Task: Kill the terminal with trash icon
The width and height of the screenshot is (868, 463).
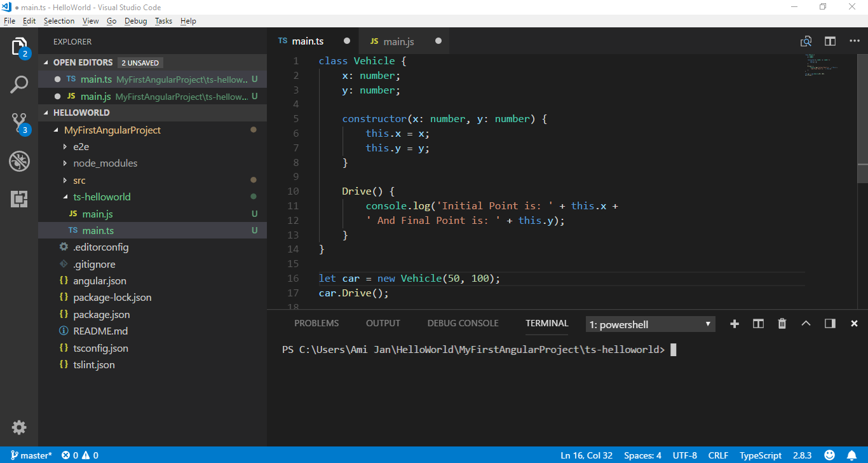Action: (782, 324)
